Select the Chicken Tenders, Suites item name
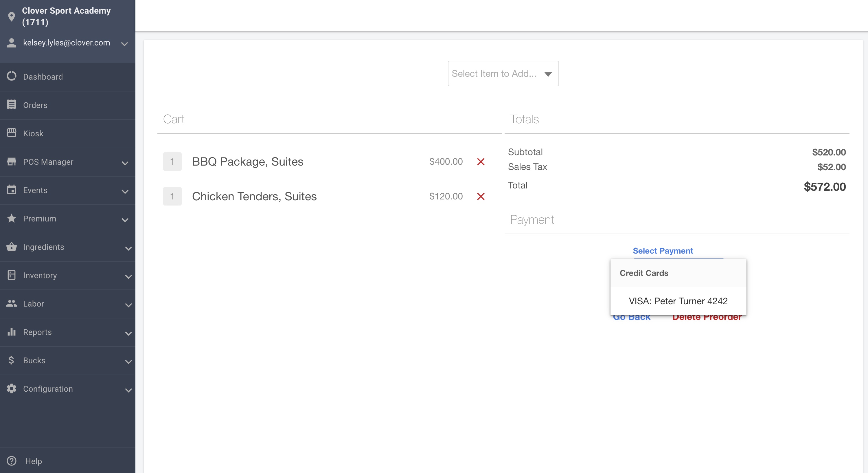Screen dimensions: 868x473 tap(254, 197)
